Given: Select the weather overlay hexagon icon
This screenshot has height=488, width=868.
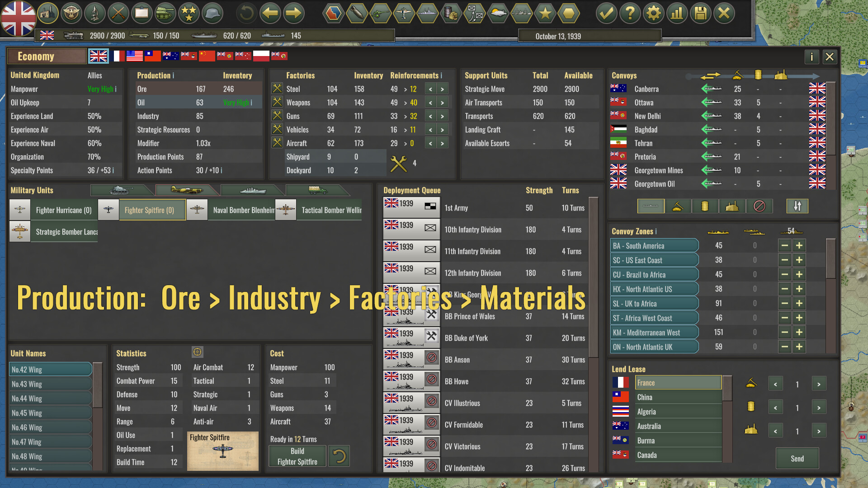Looking at the screenshot, I should click(x=498, y=13).
